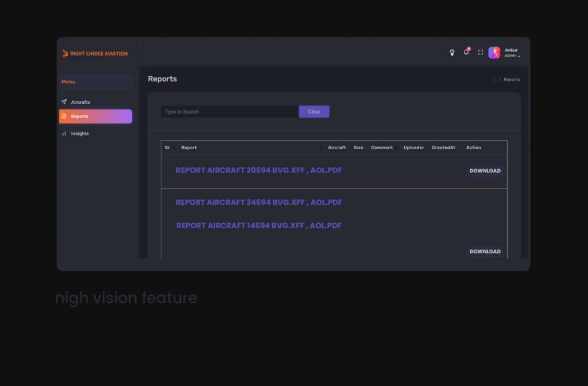
Task: Click the user avatar picture
Action: (494, 53)
